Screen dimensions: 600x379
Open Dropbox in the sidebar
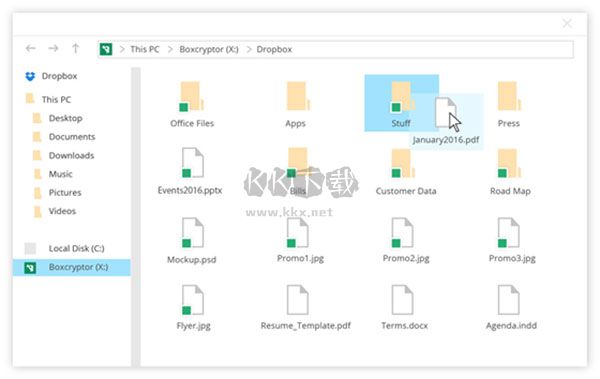(x=51, y=76)
